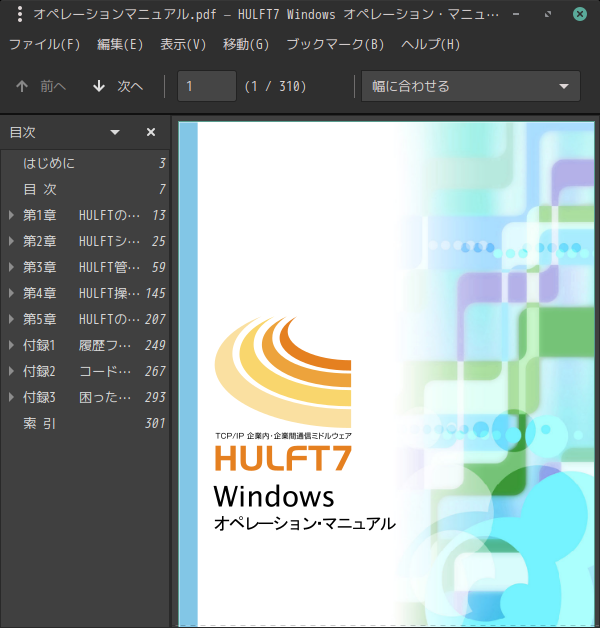Minimize the document viewer window
Screen dimensions: 600x628
tap(516, 14)
